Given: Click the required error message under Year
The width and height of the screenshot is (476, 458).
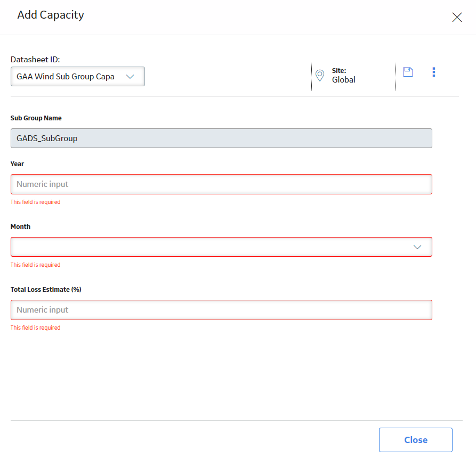Looking at the screenshot, I should (36, 202).
